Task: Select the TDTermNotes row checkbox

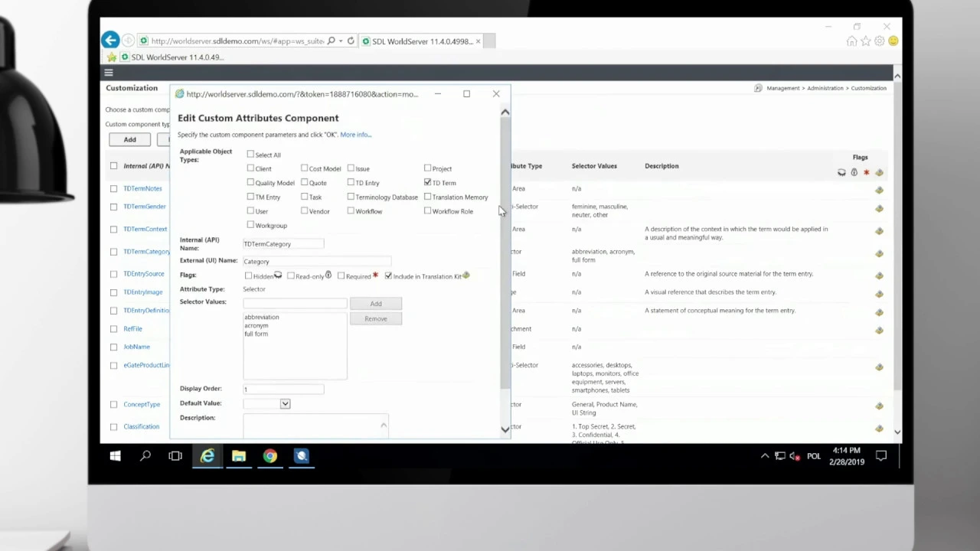Action: (114, 188)
